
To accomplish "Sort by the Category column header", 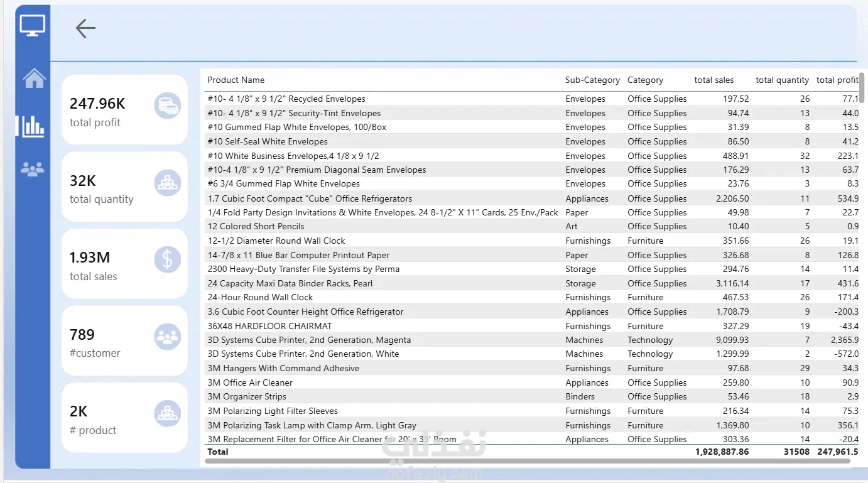I will point(645,80).
